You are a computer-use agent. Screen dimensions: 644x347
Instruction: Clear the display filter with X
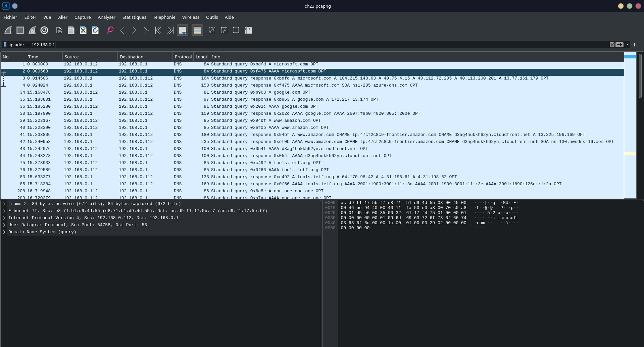tap(612, 45)
